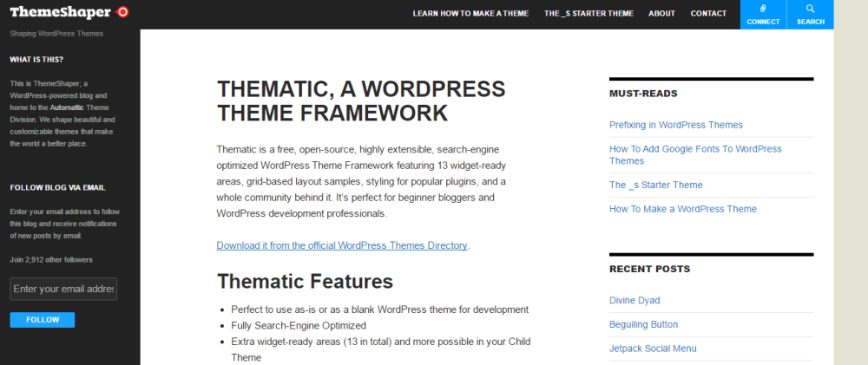Image resolution: width=868 pixels, height=365 pixels.
Task: Go to the Contact page
Action: (708, 14)
